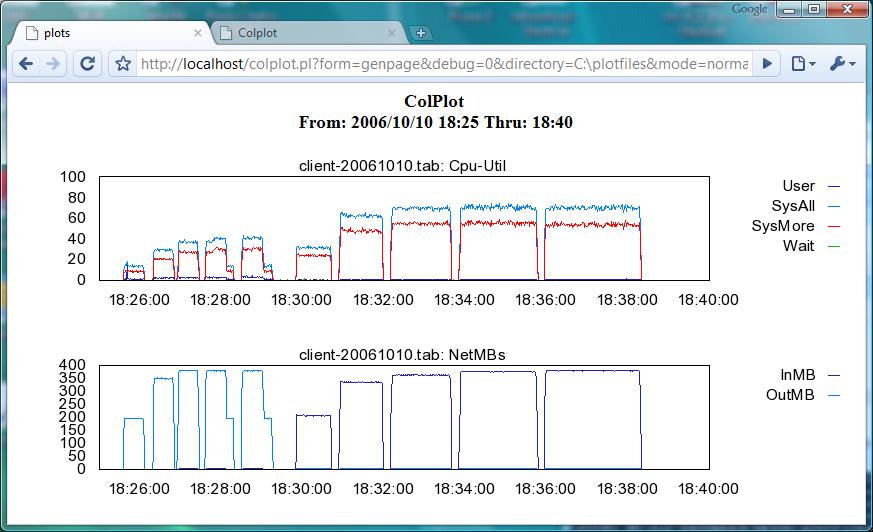Image resolution: width=873 pixels, height=532 pixels.
Task: Close the Colplot tab
Action: click(392, 33)
